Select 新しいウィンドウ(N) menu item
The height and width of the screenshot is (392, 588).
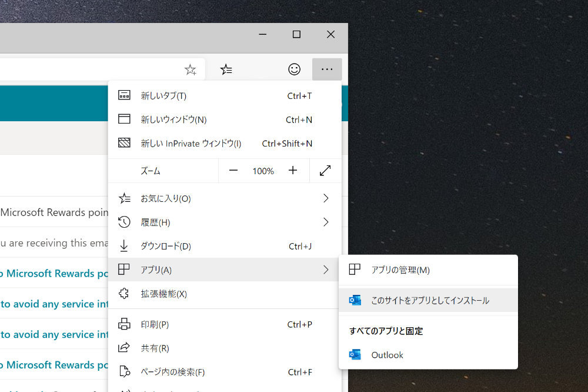[225, 119]
